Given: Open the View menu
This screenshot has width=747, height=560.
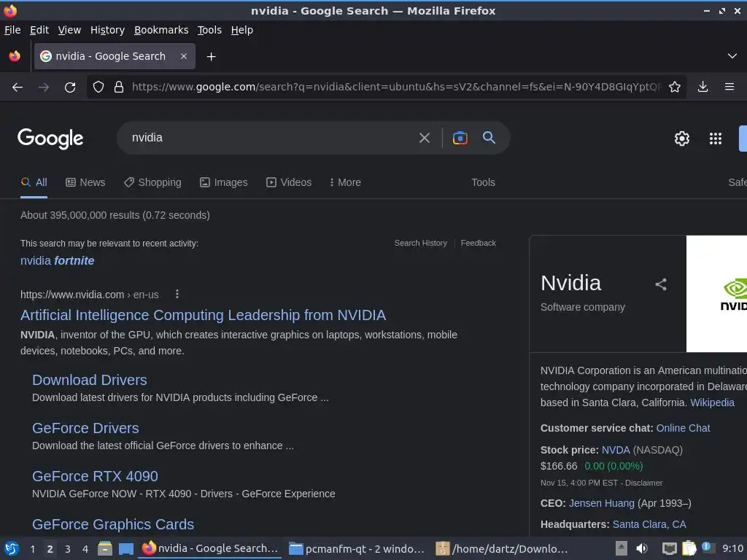Looking at the screenshot, I should pos(69,30).
